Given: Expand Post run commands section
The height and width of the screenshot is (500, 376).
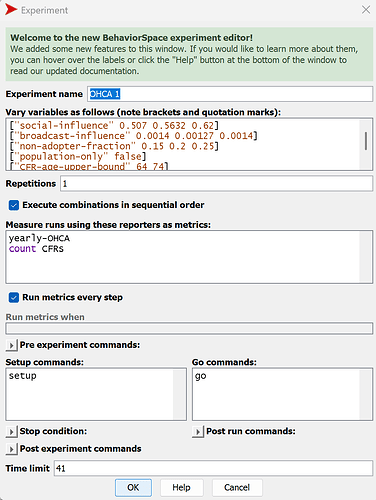Looking at the screenshot, I should click(198, 432).
